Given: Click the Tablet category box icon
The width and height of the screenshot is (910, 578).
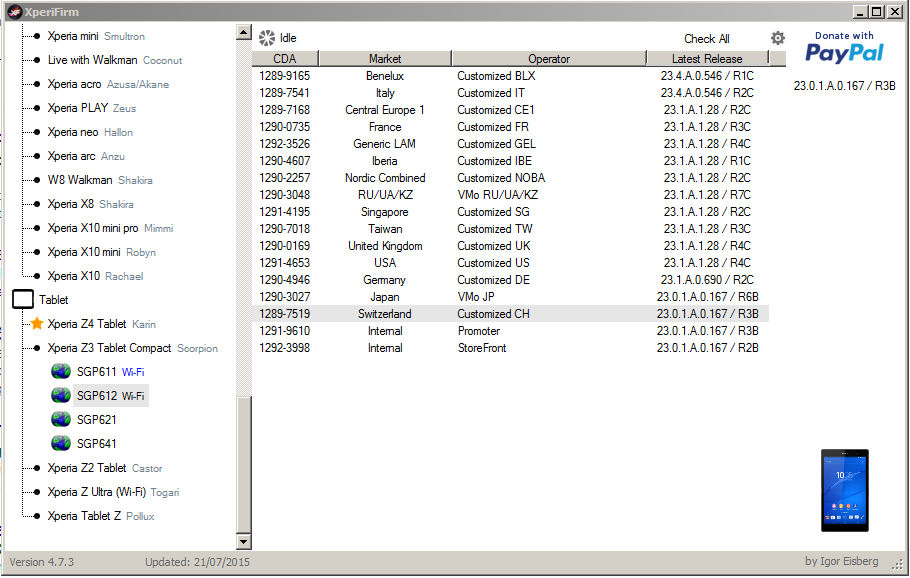Looking at the screenshot, I should (x=23, y=299).
